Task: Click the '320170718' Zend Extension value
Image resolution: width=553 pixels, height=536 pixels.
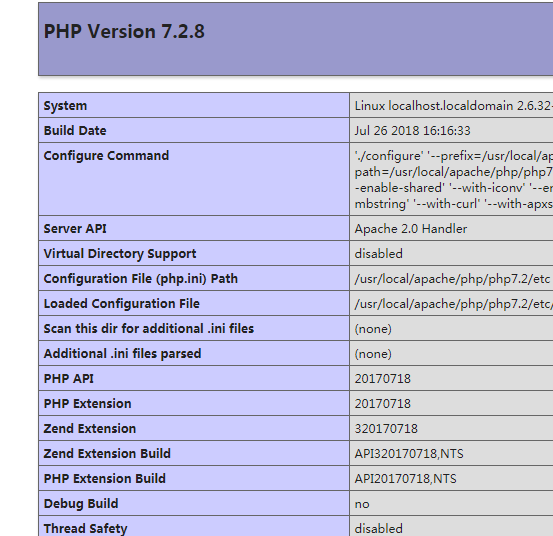Action: 386,429
